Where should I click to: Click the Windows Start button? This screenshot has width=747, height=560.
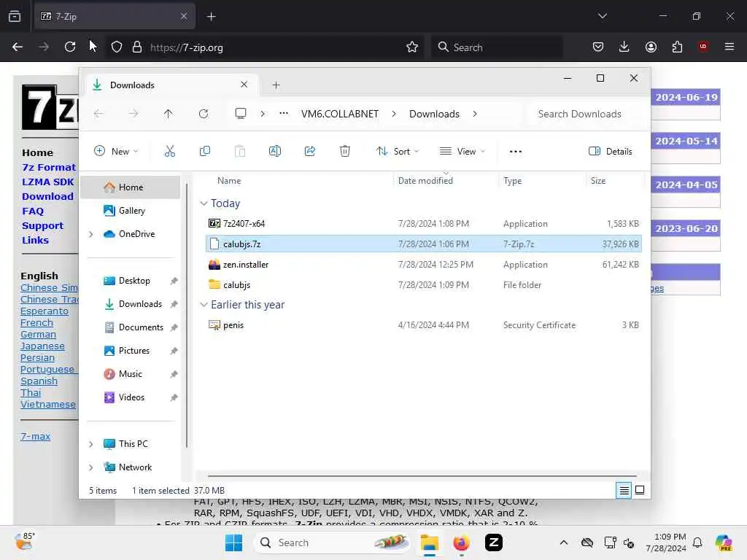(233, 542)
